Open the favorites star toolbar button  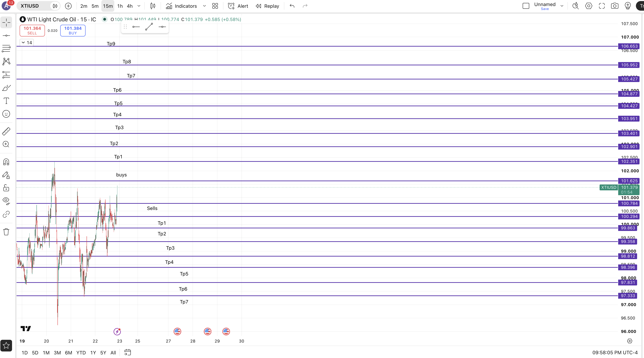pos(6,345)
